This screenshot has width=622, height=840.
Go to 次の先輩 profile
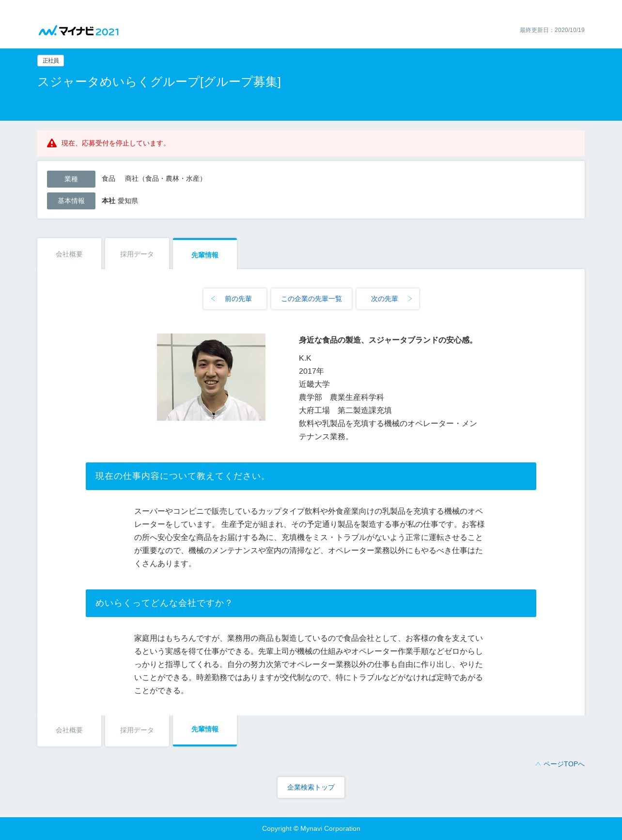coord(388,299)
